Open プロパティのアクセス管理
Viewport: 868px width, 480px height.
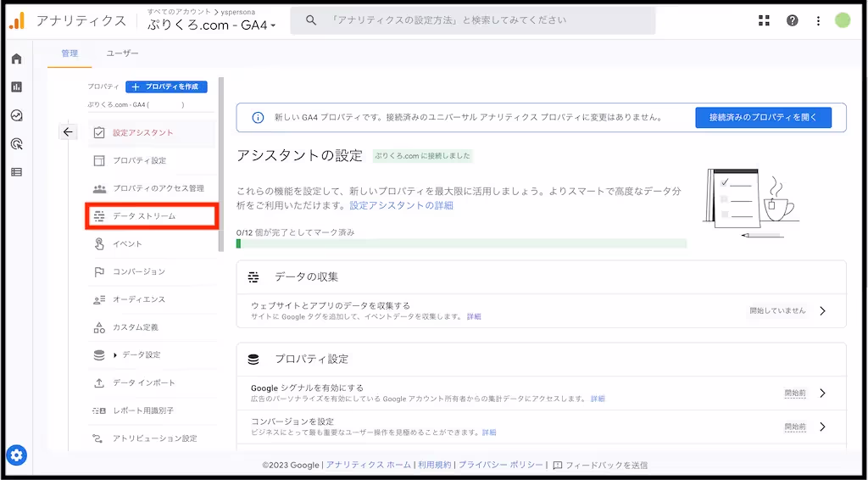click(x=152, y=188)
